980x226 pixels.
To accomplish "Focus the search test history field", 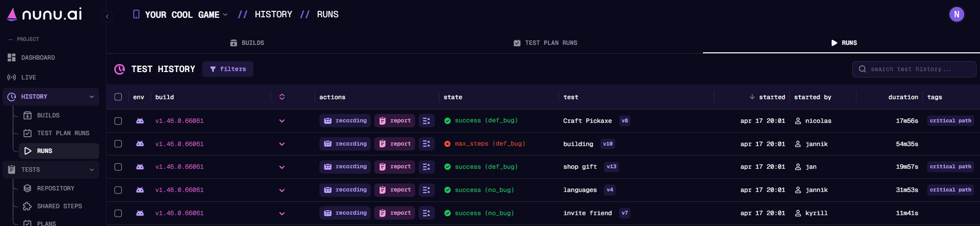I will 914,69.
